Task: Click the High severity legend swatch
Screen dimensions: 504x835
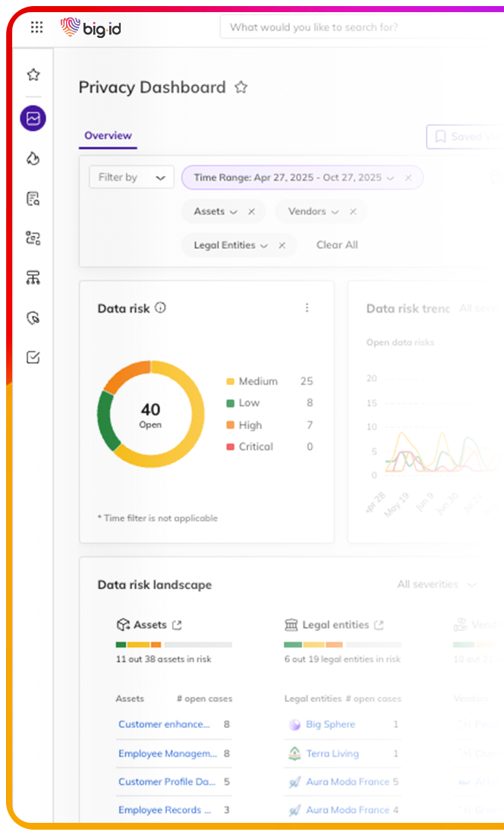Action: [231, 425]
